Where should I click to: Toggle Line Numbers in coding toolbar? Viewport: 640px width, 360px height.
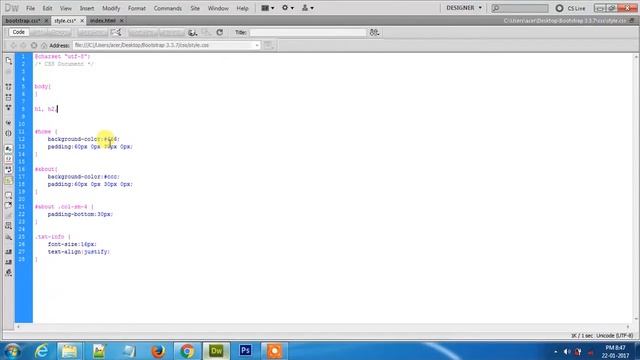[9, 149]
